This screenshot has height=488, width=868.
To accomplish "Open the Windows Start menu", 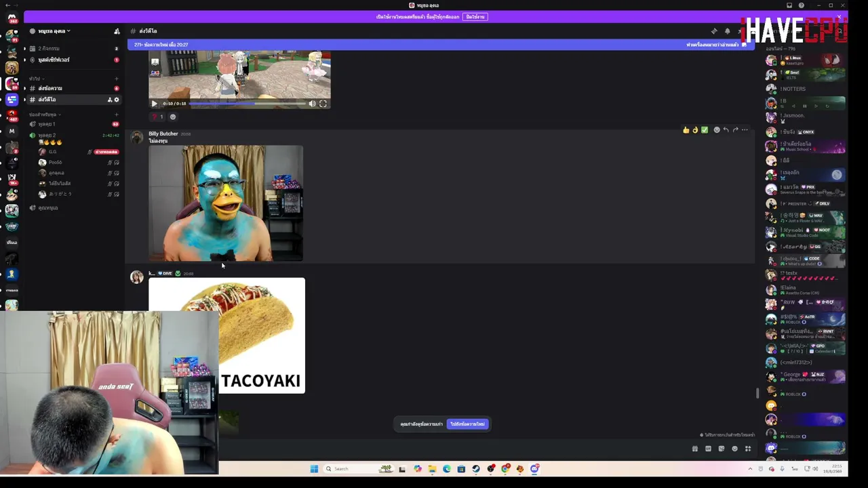I will point(314,469).
